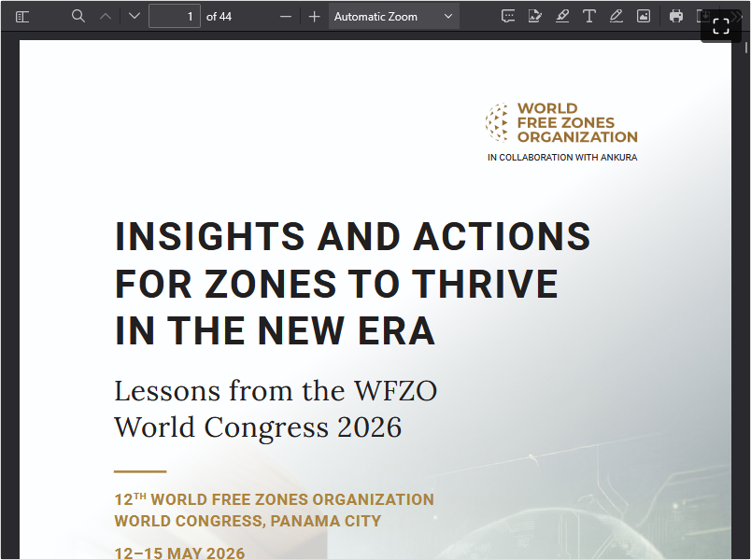This screenshot has height=560, width=751.
Task: Click the 'of 44' page count label
Action: click(219, 17)
